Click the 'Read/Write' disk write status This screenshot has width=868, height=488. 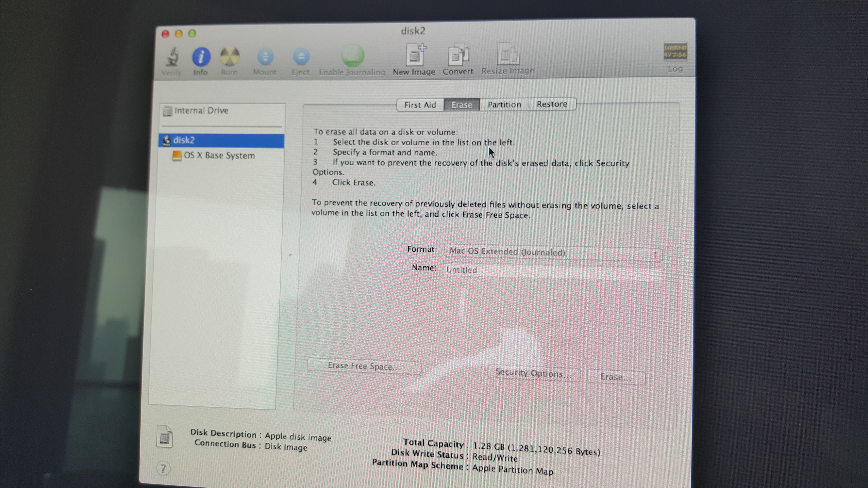[x=495, y=457]
